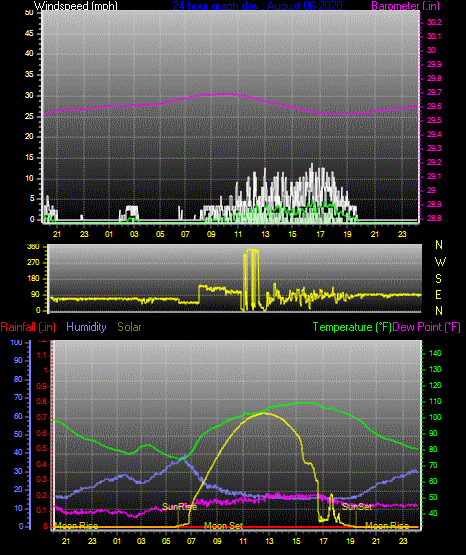Click temperature axis value "110"
Image resolution: width=466 pixels, height=555 pixels.
(435, 401)
